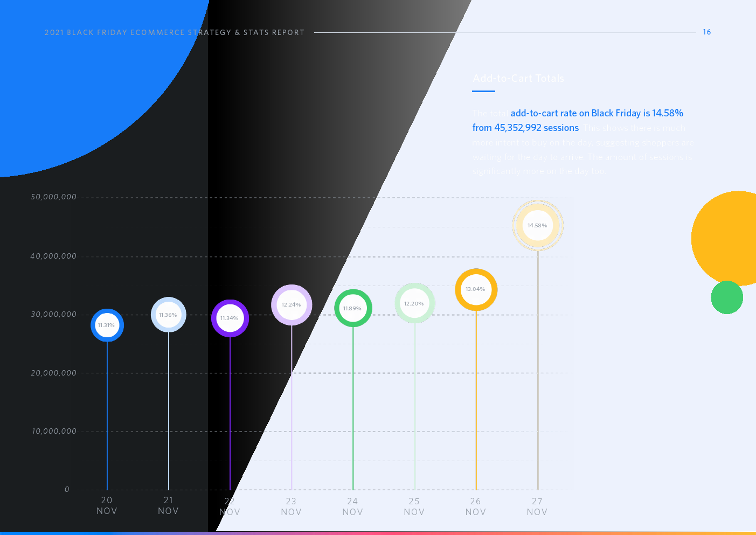Click the page number 16
Viewport: 756px width, 535px height.
click(706, 32)
